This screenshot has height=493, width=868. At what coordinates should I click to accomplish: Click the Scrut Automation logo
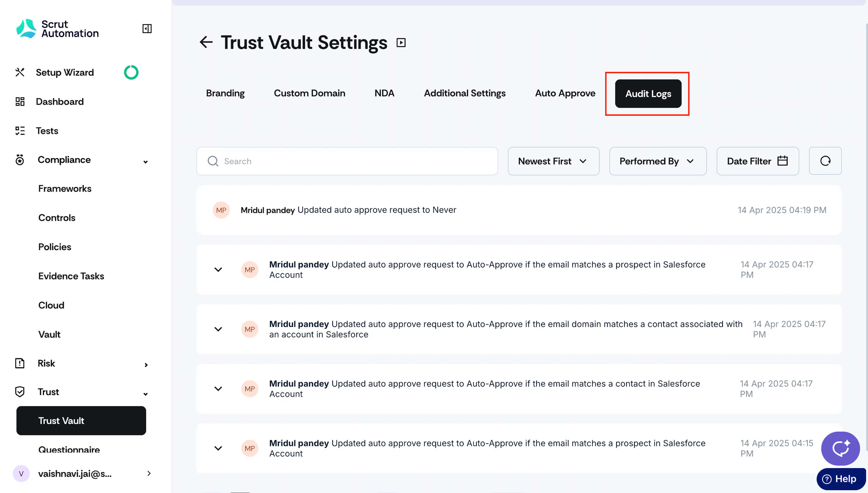[x=58, y=29]
